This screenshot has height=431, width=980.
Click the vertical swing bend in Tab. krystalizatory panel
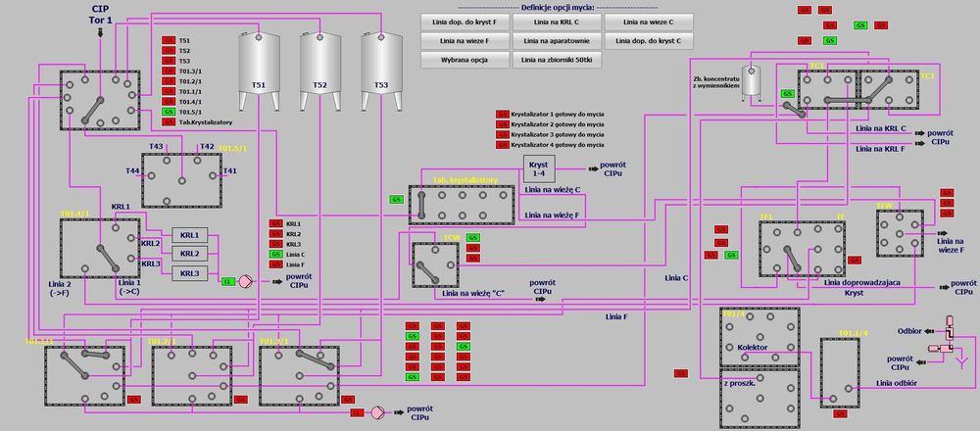[x=421, y=206]
